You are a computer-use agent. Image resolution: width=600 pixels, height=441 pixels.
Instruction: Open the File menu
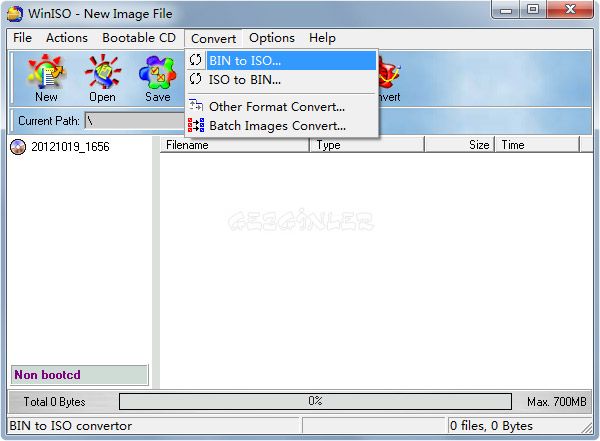point(22,38)
